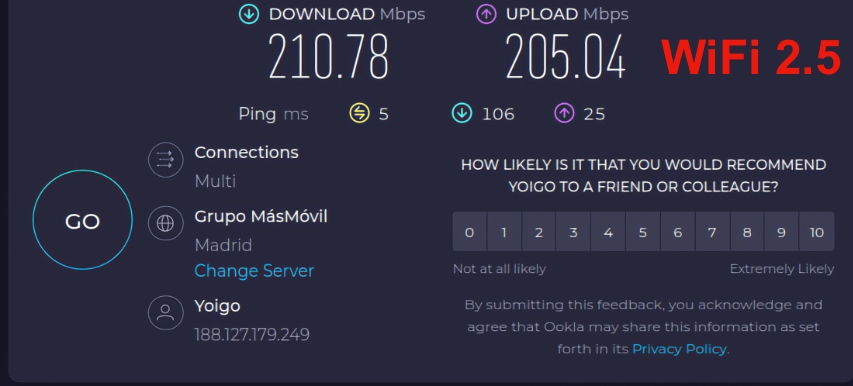Click the purple upload latency icon
Image resolution: width=853 pixels, height=386 pixels.
coord(564,114)
